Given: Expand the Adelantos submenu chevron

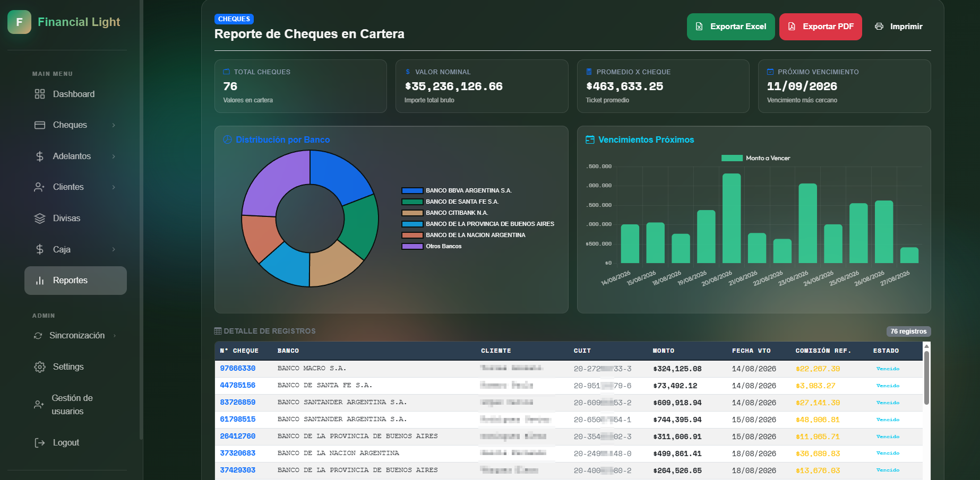Looking at the screenshot, I should click(x=114, y=156).
